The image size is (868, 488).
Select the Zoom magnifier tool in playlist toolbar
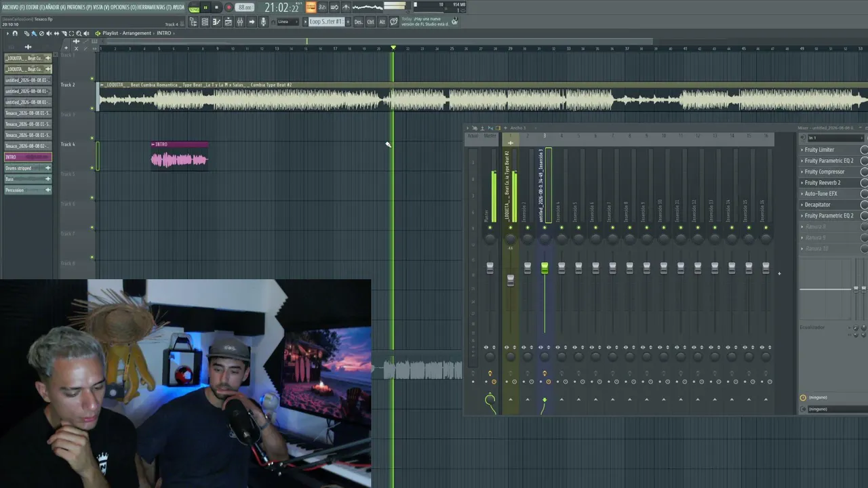coord(79,33)
